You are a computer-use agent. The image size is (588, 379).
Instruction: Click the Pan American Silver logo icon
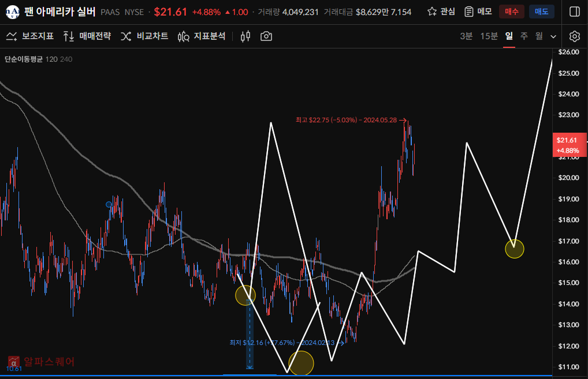[12, 12]
